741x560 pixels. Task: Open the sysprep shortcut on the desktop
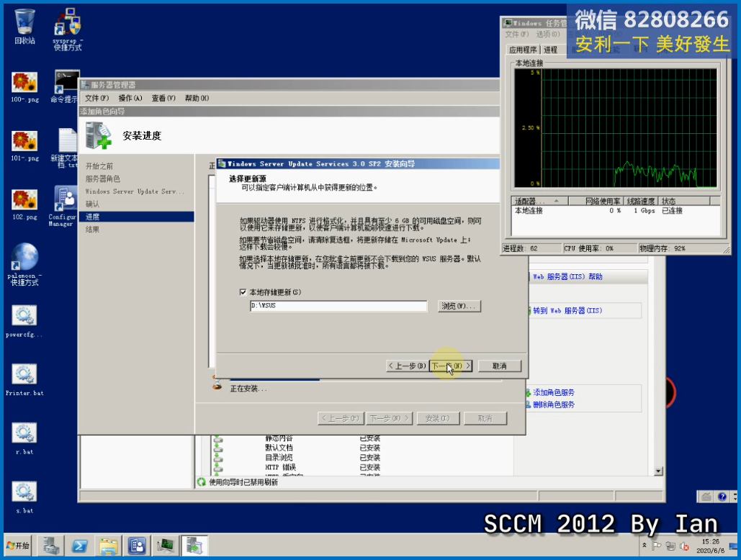click(68, 30)
